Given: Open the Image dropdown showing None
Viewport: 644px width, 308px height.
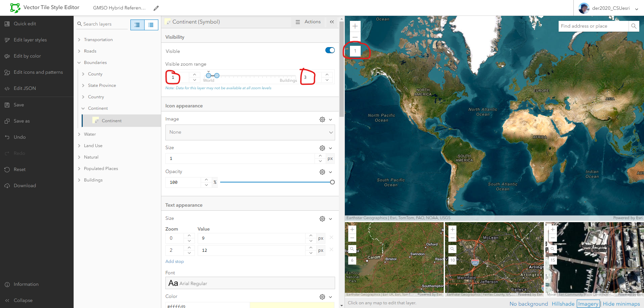Looking at the screenshot, I should [x=250, y=132].
